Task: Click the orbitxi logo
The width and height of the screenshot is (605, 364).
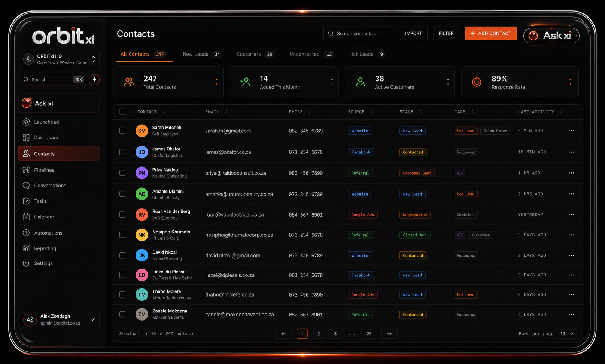Action: [63, 36]
